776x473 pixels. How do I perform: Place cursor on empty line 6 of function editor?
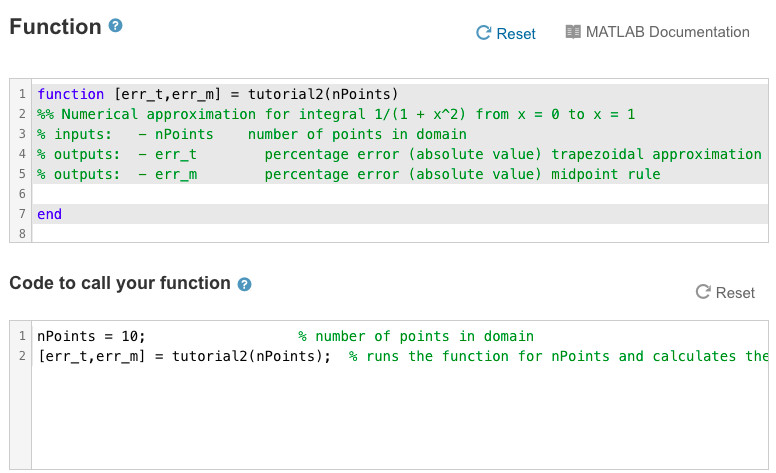click(x=400, y=194)
